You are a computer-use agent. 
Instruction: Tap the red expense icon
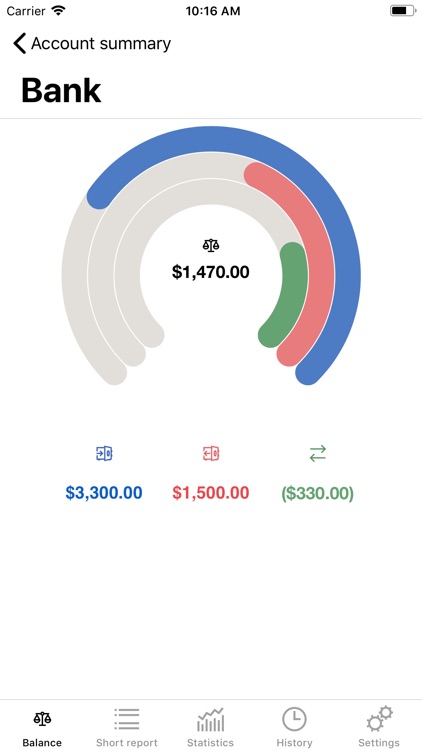(211, 453)
